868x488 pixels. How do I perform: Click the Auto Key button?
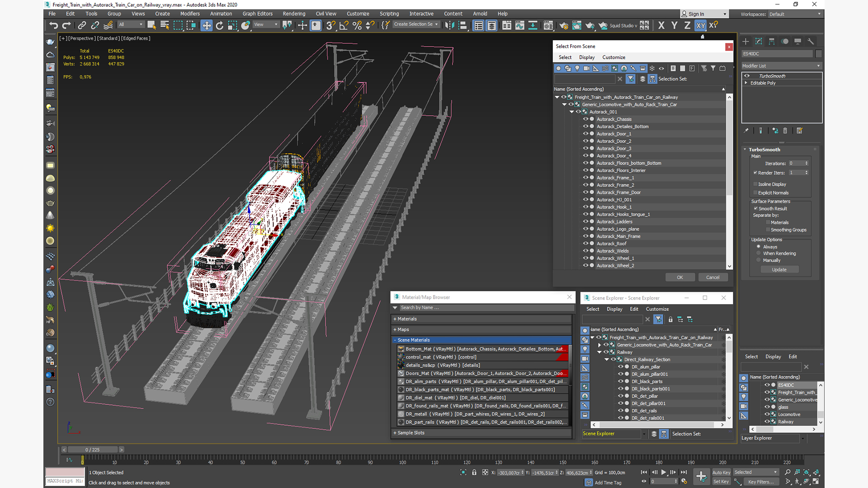pos(721,473)
